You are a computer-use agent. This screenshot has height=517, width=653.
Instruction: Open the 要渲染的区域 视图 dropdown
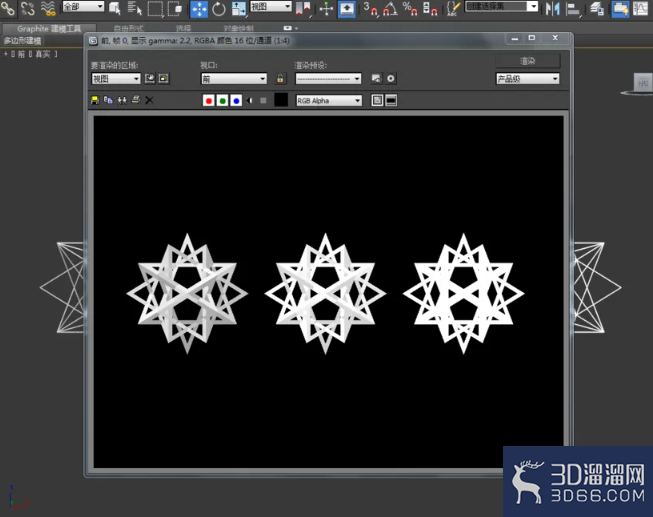click(x=116, y=79)
